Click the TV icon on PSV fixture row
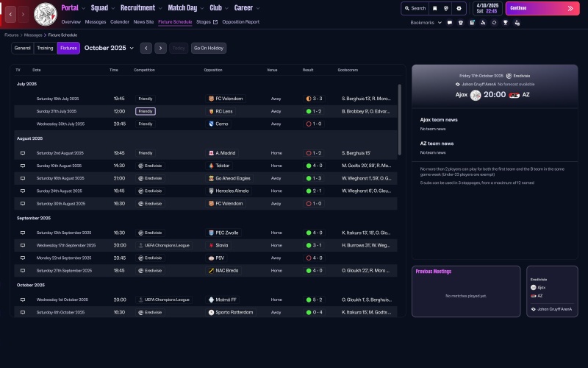The height and width of the screenshot is (368, 588). [23, 258]
